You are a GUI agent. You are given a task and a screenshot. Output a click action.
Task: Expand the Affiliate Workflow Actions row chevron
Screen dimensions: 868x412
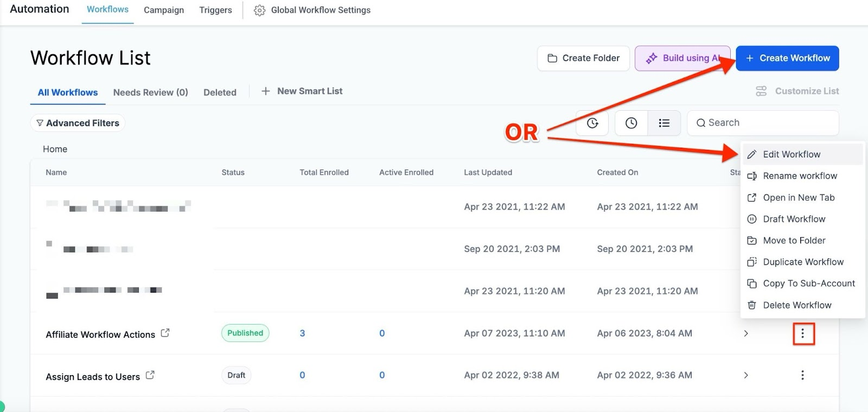tap(746, 333)
